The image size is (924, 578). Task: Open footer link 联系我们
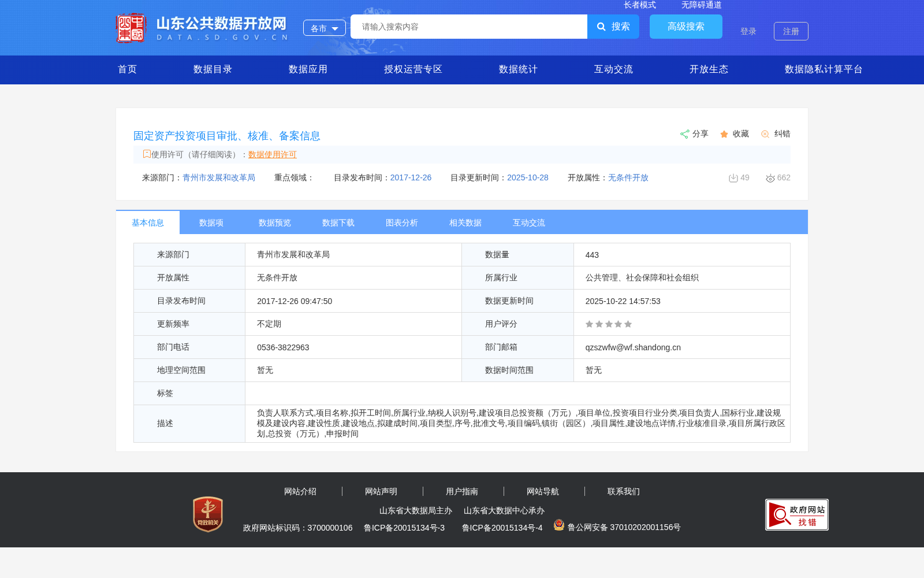click(624, 491)
